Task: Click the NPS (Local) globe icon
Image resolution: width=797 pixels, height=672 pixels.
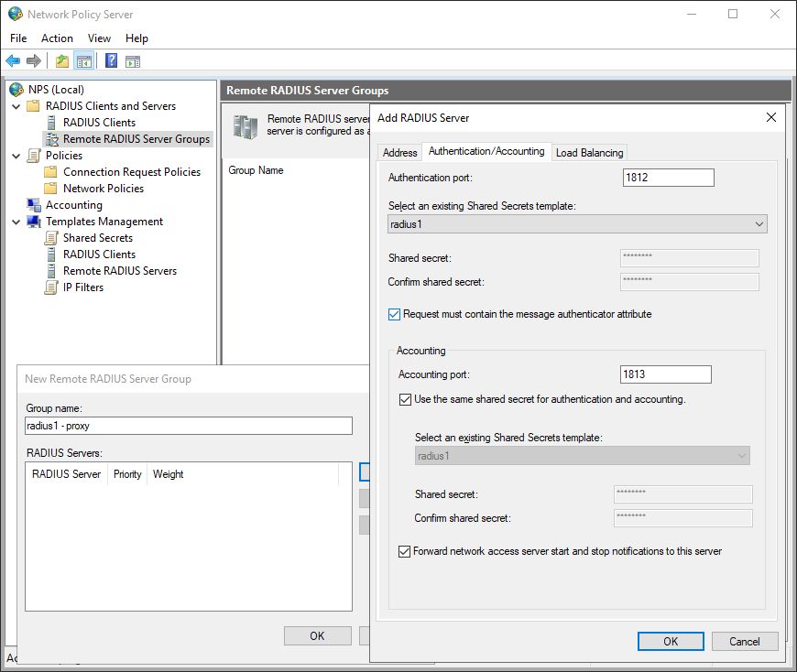Action: point(16,90)
